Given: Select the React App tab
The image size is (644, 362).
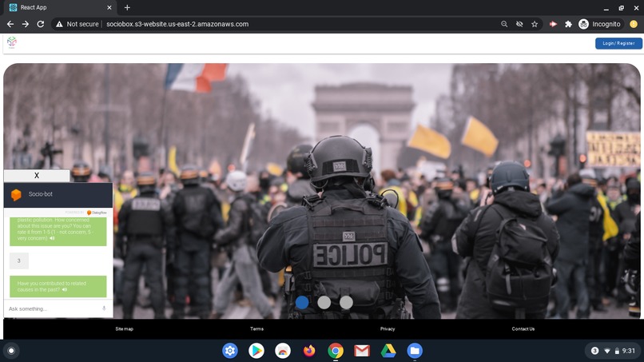Looking at the screenshot, I should tap(60, 7).
